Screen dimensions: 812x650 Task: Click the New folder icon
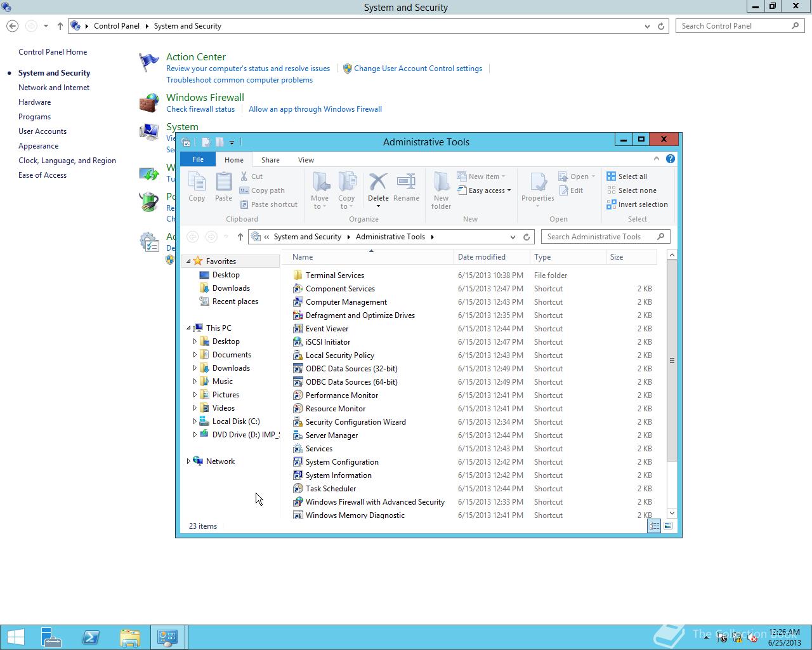(442, 182)
